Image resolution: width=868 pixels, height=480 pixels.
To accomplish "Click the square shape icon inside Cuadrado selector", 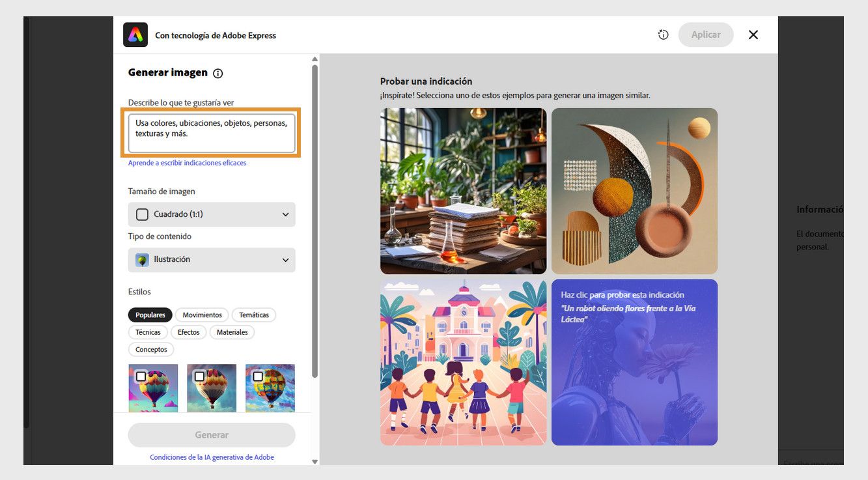I will pos(142,214).
